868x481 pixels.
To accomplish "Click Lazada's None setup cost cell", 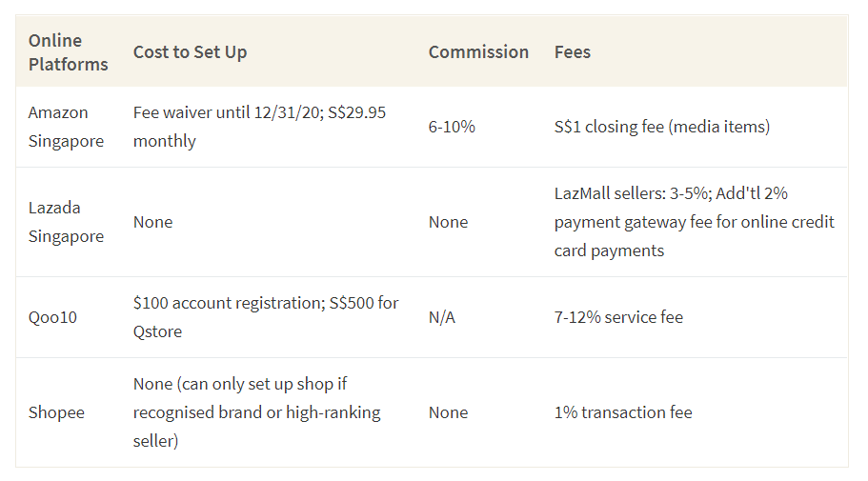I will [x=152, y=222].
